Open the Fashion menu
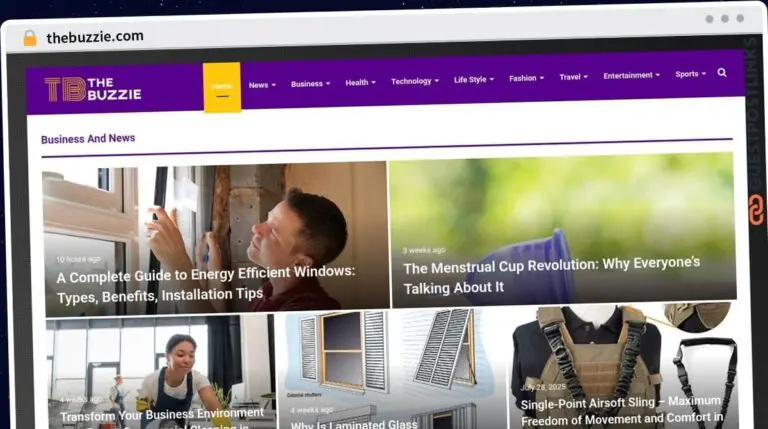The width and height of the screenshot is (768, 429). [x=526, y=78]
